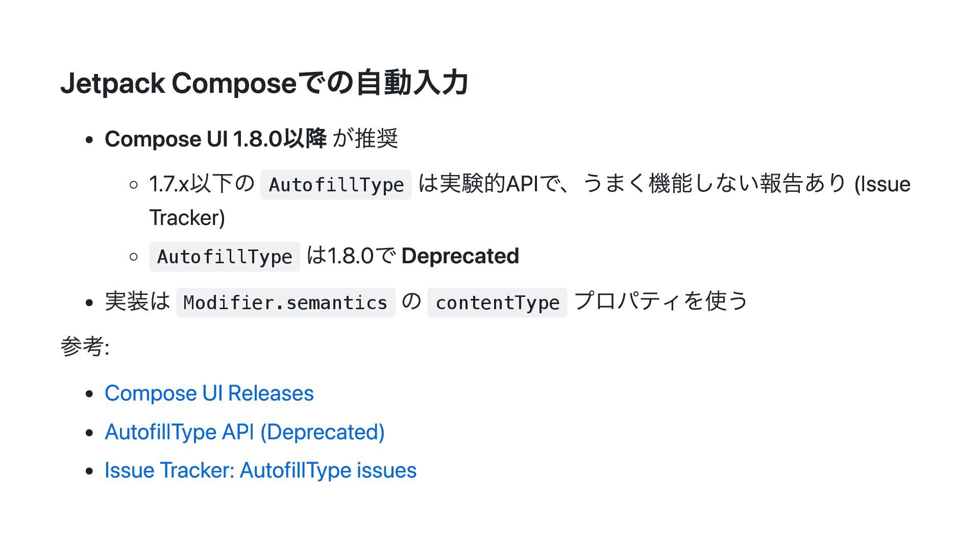
Task: Click the hollow bullet beside the Deprecated line
Action: [134, 257]
